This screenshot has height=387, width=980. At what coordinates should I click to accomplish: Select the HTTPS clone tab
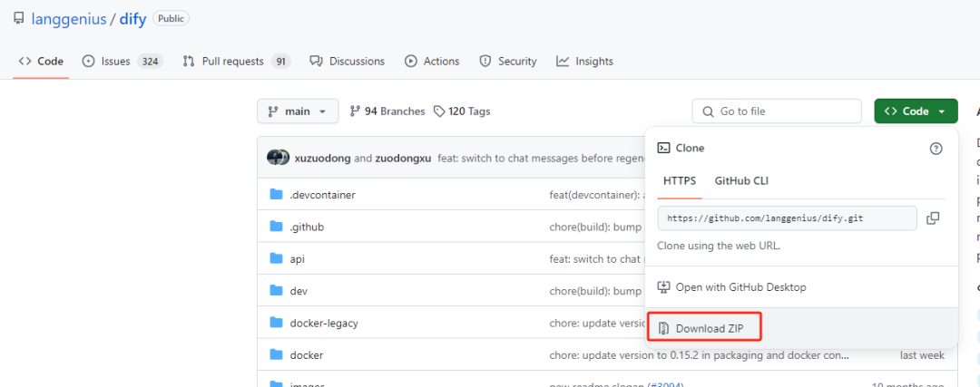[x=680, y=181]
